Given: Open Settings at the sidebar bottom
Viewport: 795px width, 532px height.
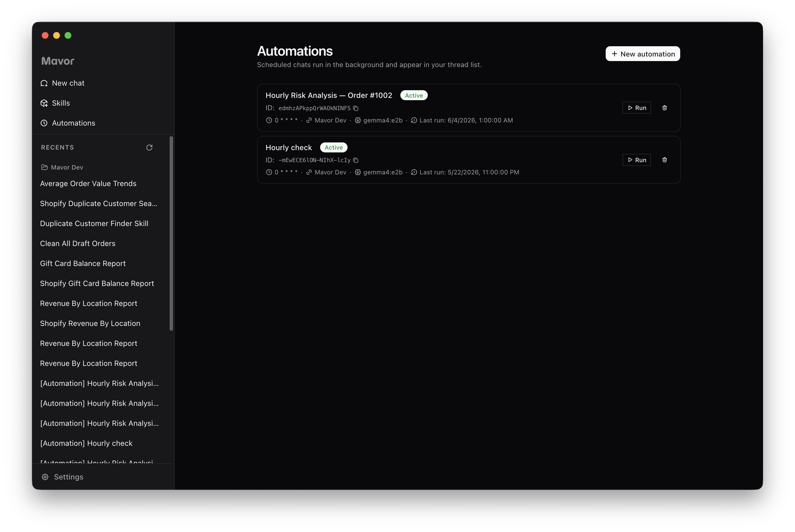Looking at the screenshot, I should [62, 477].
